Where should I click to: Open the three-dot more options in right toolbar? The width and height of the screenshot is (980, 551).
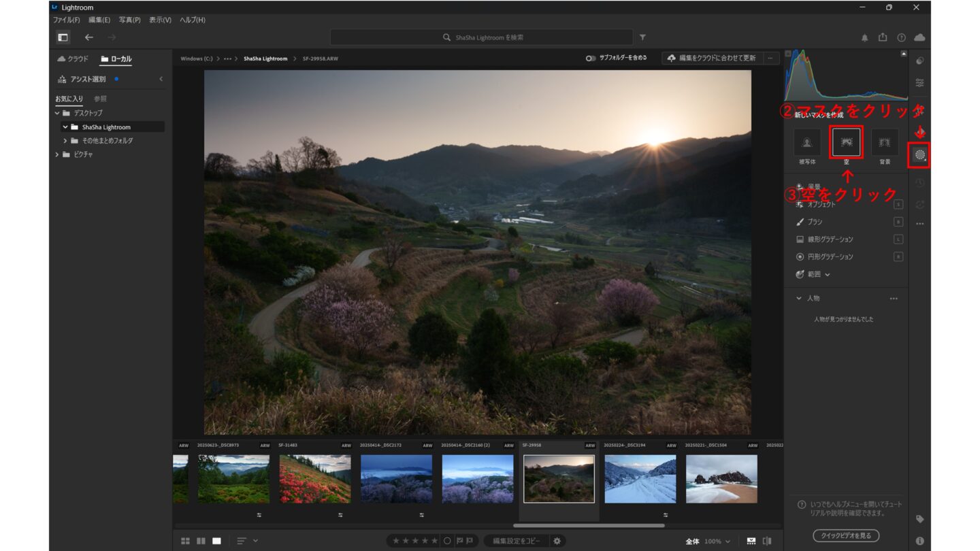[919, 224]
